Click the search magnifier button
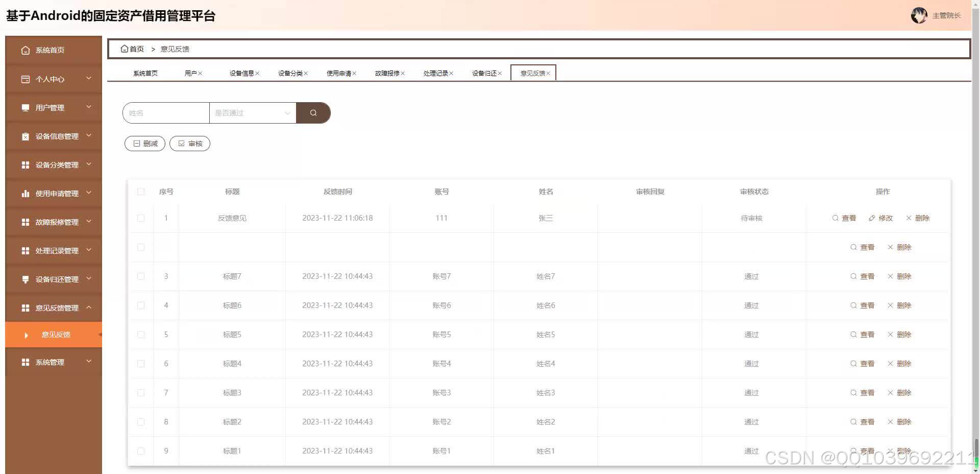This screenshot has height=474, width=980. tap(313, 113)
